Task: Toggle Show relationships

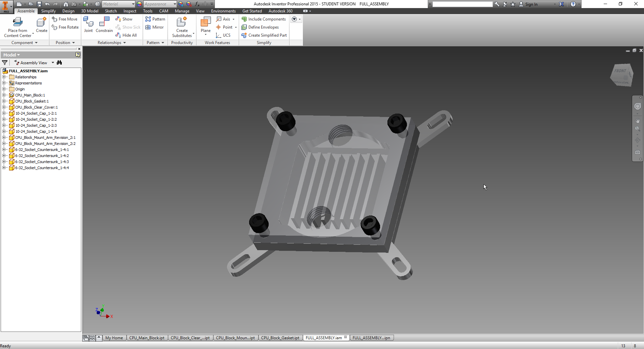Action: (x=124, y=19)
